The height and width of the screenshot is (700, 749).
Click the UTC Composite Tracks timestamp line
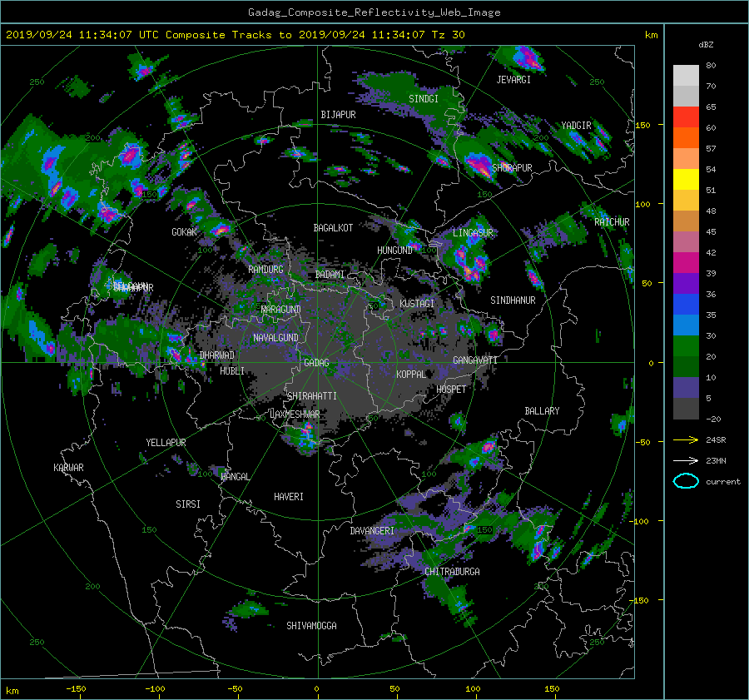click(x=235, y=35)
